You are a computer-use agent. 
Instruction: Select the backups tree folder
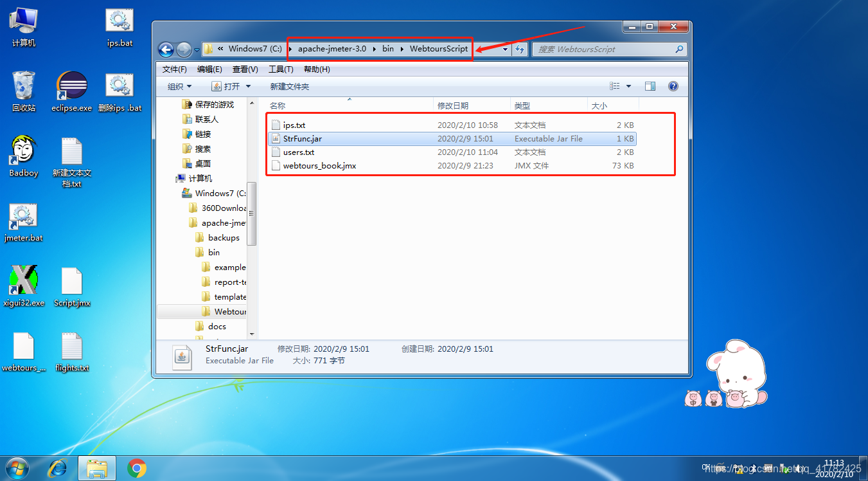pyautogui.click(x=224, y=237)
